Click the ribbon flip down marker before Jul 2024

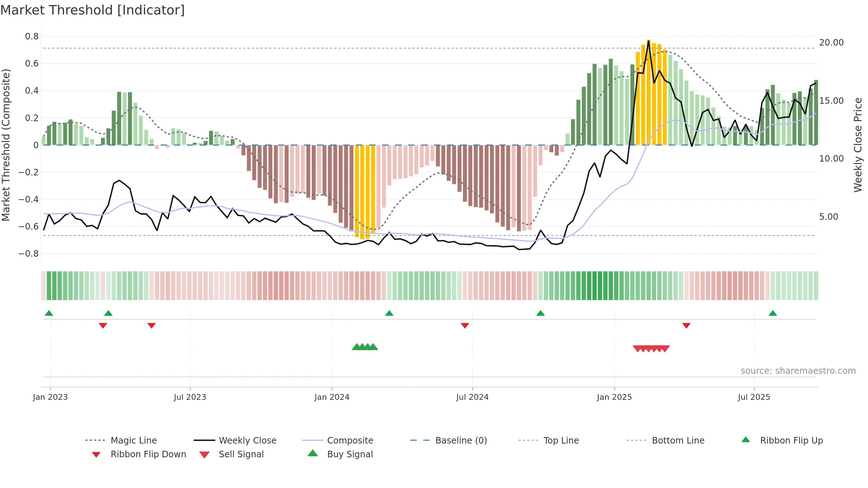coord(465,326)
